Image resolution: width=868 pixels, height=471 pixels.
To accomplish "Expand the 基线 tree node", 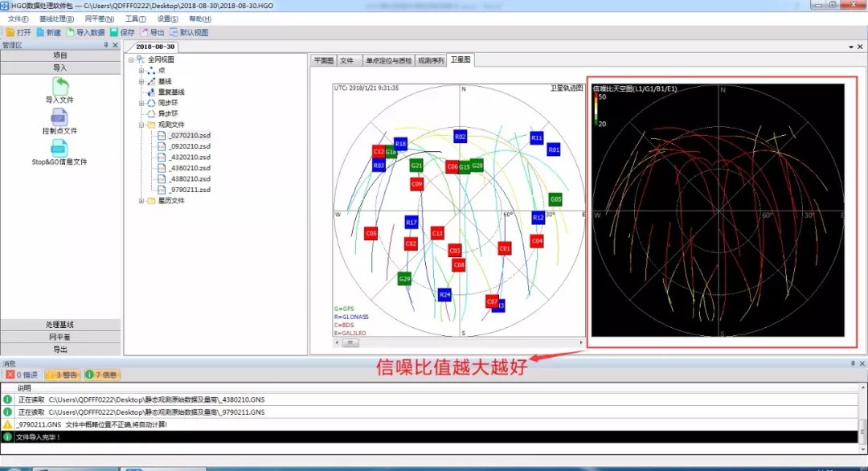I will [141, 81].
